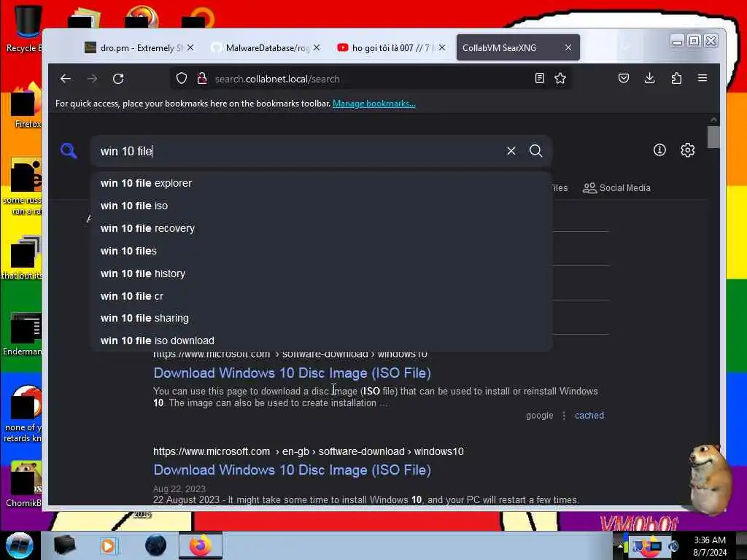Image resolution: width=747 pixels, height=560 pixels.
Task: Toggle reader view icon in address bar
Action: 539,79
